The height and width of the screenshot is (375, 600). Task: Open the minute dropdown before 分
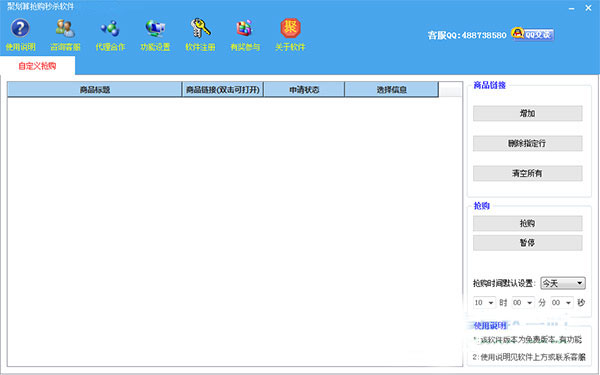click(x=523, y=303)
